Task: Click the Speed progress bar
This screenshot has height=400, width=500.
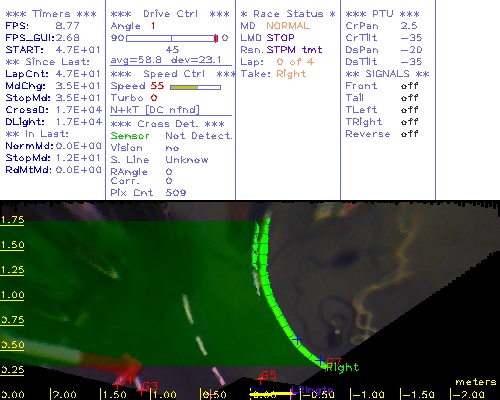Action: tap(195, 87)
